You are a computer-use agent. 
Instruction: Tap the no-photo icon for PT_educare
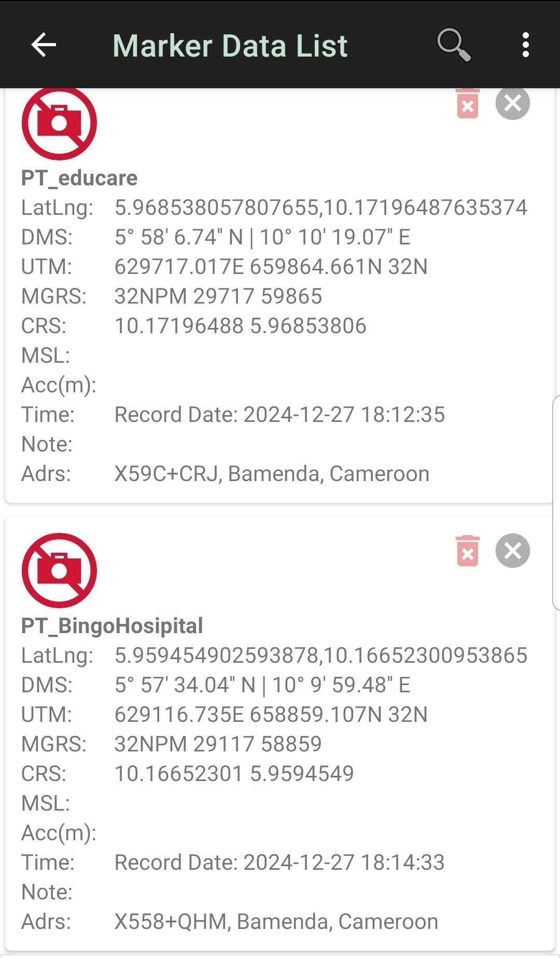[x=59, y=124]
